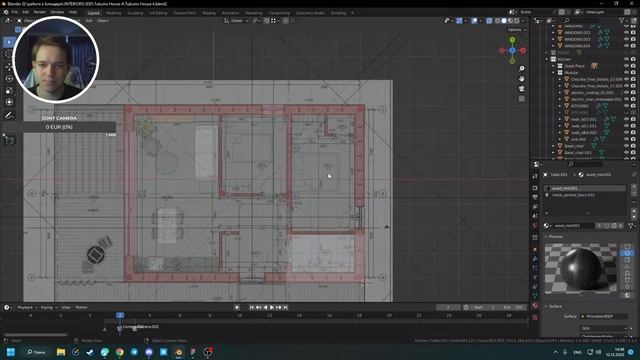Open the File menu
Viewport: 640px width, 360px height.
15,12
